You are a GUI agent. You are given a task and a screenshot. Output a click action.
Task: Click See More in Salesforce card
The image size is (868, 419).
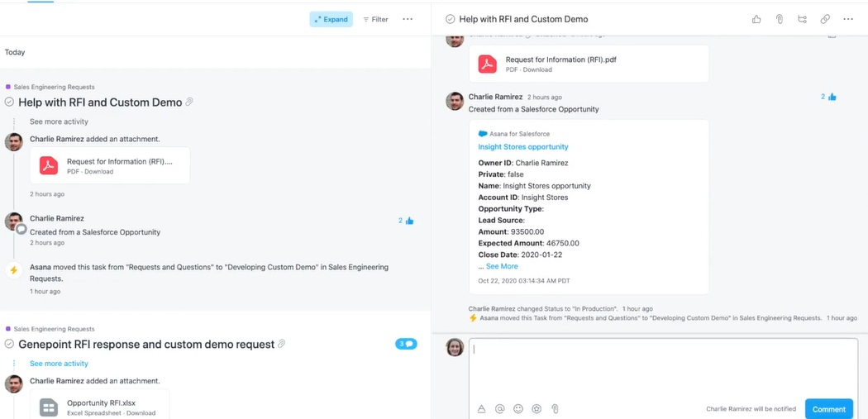[x=502, y=266]
